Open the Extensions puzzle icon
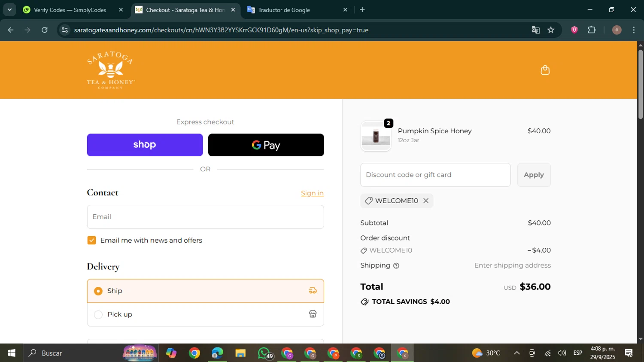 click(x=592, y=30)
